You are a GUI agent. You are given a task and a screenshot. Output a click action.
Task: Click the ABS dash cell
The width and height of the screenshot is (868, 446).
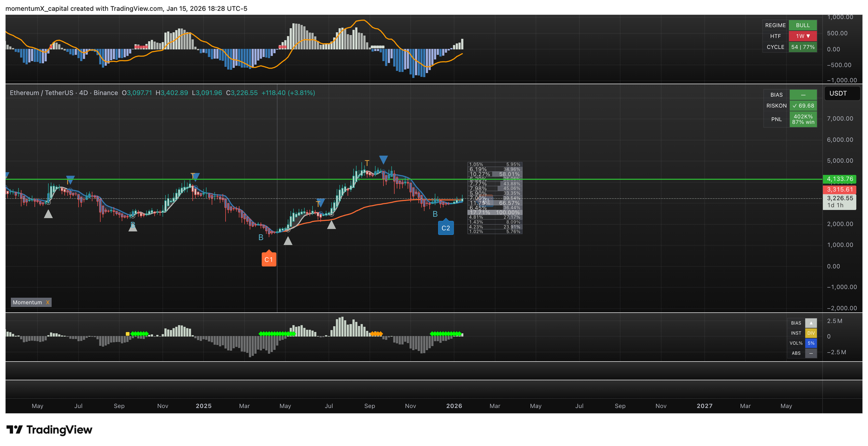tap(811, 353)
